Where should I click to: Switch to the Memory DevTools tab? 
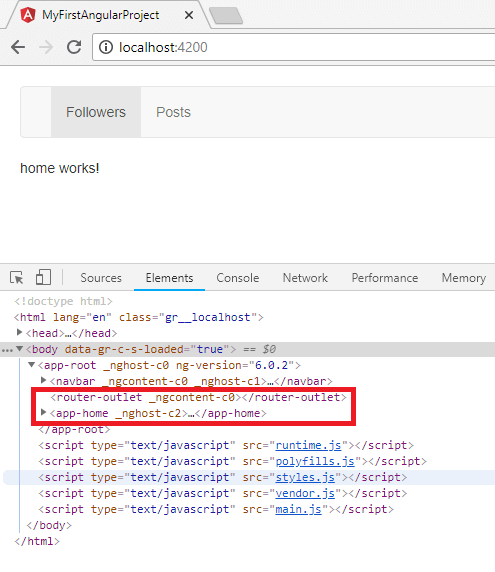click(464, 278)
